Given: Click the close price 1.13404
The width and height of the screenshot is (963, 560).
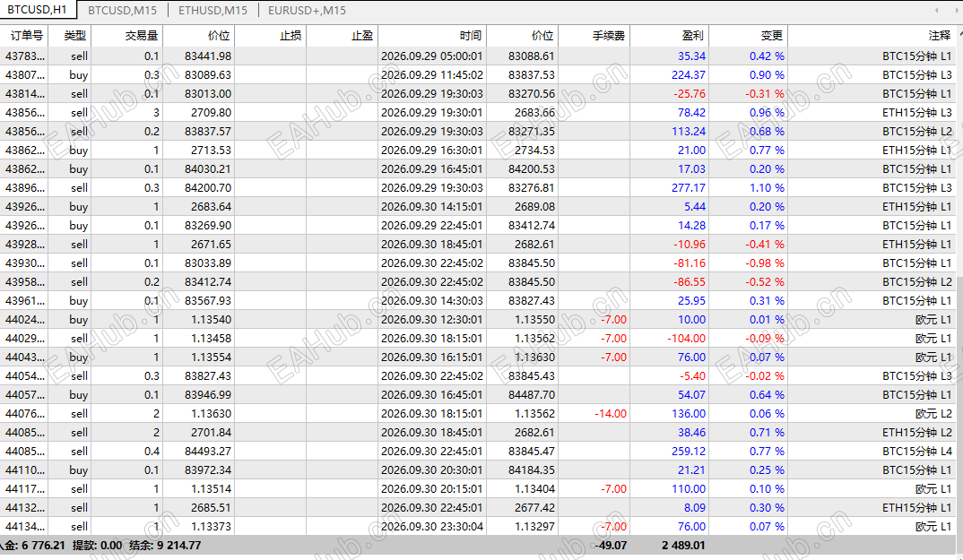Looking at the screenshot, I should pos(535,489).
